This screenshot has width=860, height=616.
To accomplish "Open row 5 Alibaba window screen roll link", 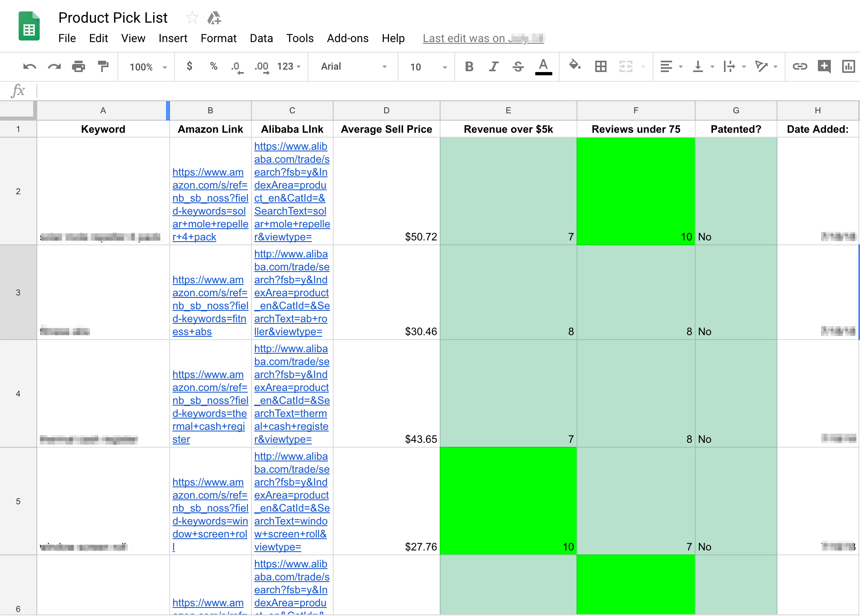I will click(292, 501).
